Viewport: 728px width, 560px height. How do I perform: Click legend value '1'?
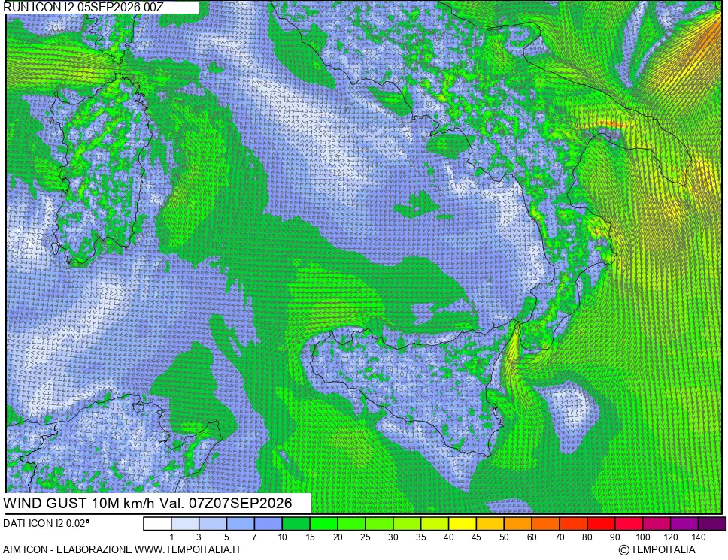pyautogui.click(x=171, y=537)
